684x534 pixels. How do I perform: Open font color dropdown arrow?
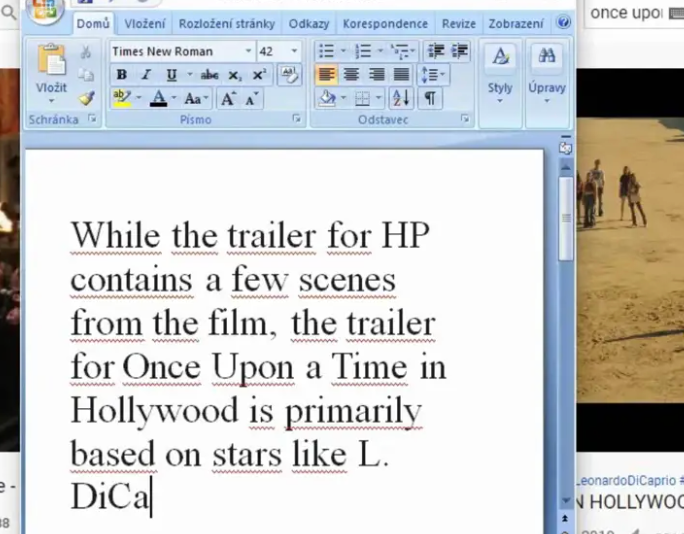coord(174,98)
